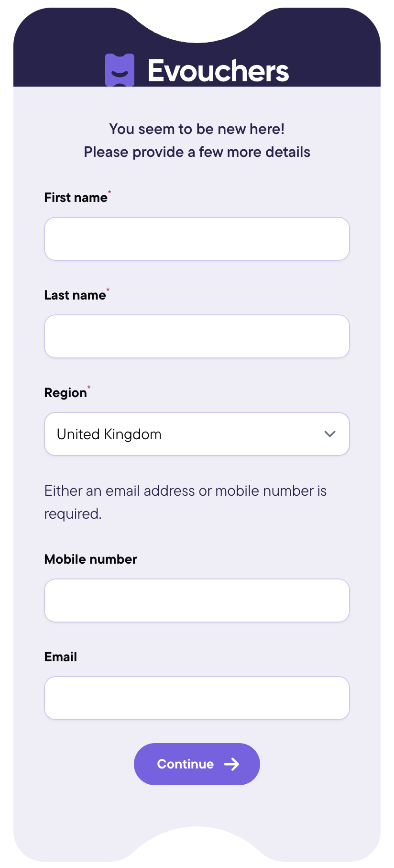Focus the Mobile number input field
The width and height of the screenshot is (394, 868).
[197, 601]
